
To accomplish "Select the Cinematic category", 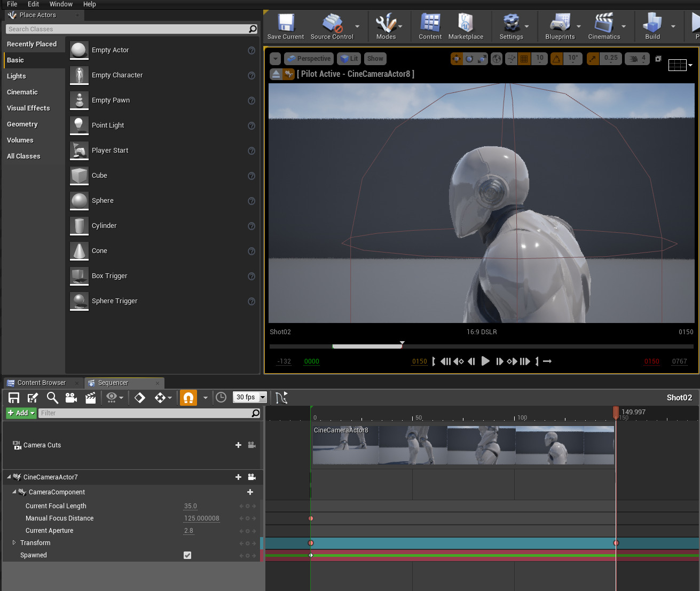I will (22, 92).
